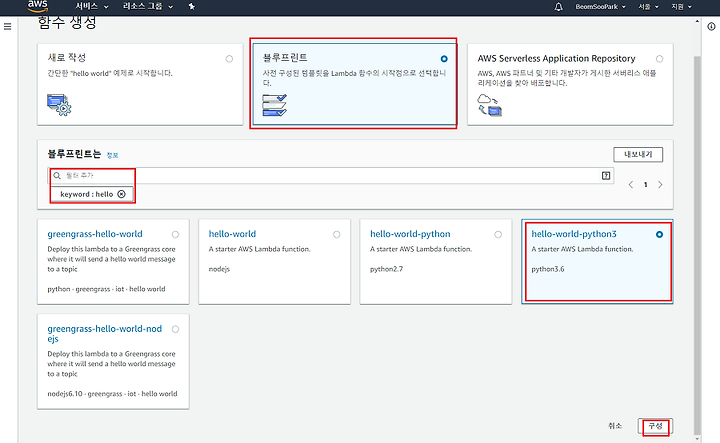Click the 내보내기 export button
The image size is (720, 443).
pyautogui.click(x=638, y=154)
